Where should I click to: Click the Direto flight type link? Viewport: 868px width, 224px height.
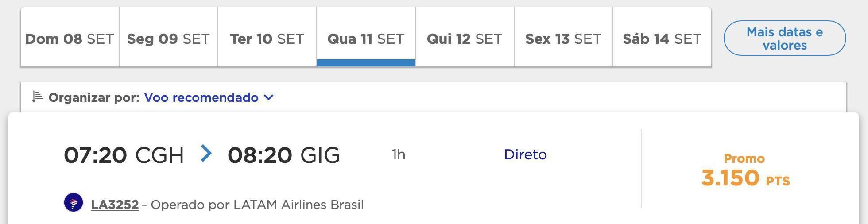tap(525, 154)
